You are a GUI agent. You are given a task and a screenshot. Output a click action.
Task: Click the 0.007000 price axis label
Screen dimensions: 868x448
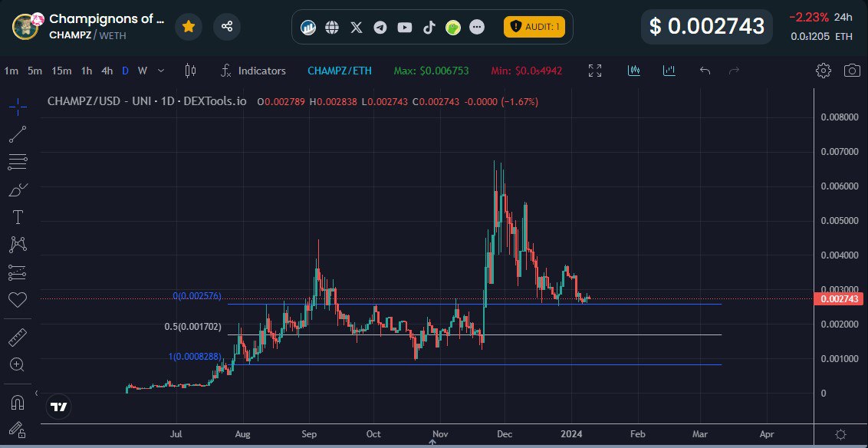(839, 152)
